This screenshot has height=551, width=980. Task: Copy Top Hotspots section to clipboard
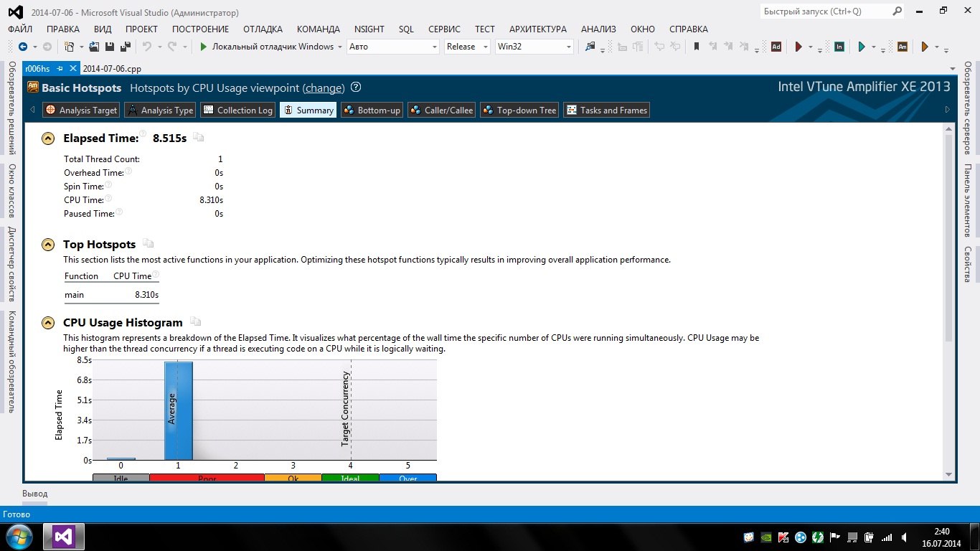point(148,244)
